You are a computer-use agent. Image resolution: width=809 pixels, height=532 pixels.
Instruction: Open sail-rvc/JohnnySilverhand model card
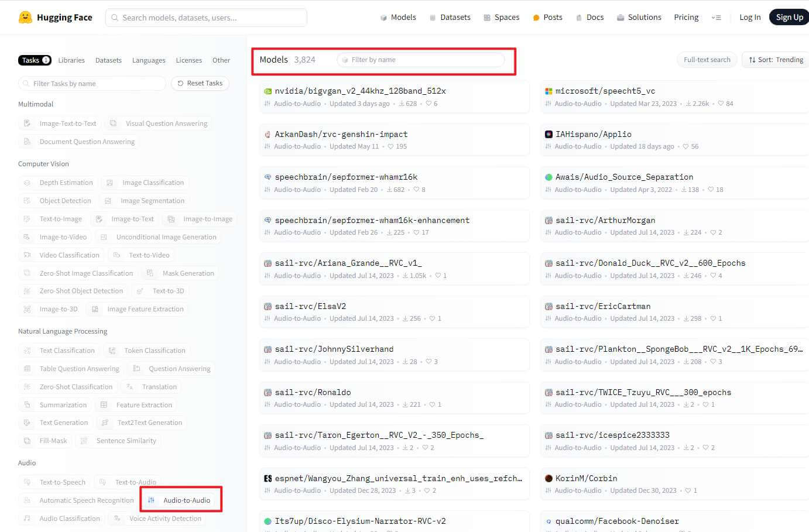[x=394, y=354]
